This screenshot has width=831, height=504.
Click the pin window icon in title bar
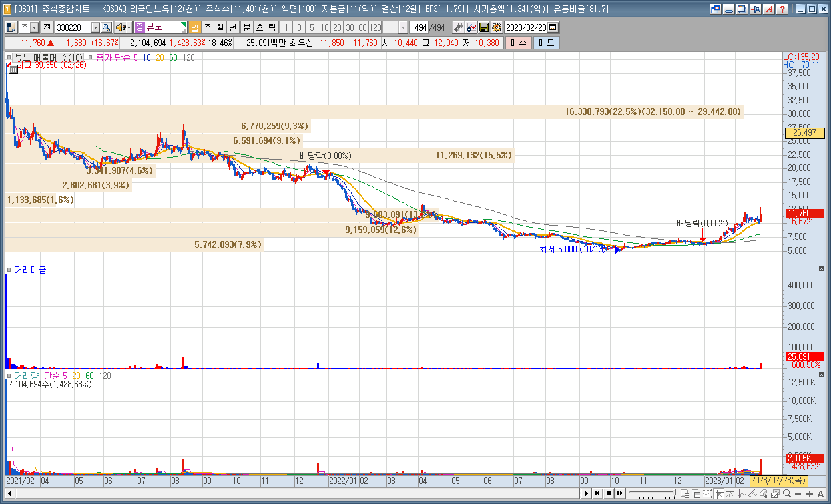coord(756,9)
